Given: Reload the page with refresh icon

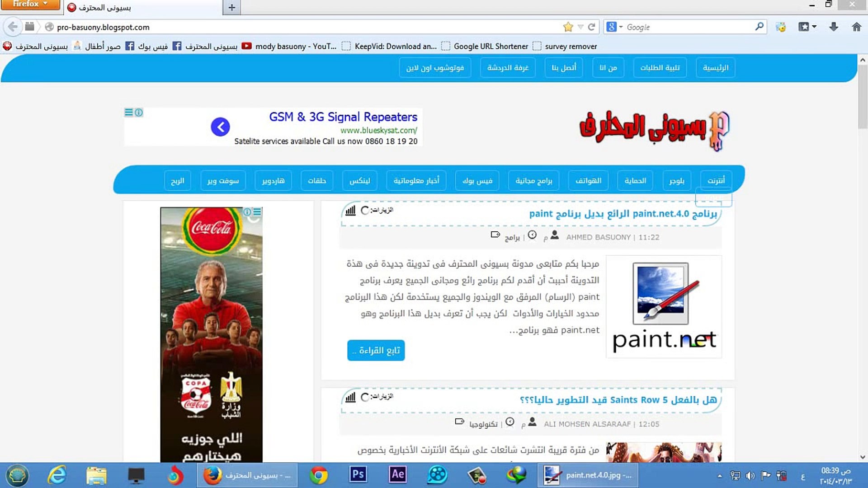Looking at the screenshot, I should (x=591, y=27).
